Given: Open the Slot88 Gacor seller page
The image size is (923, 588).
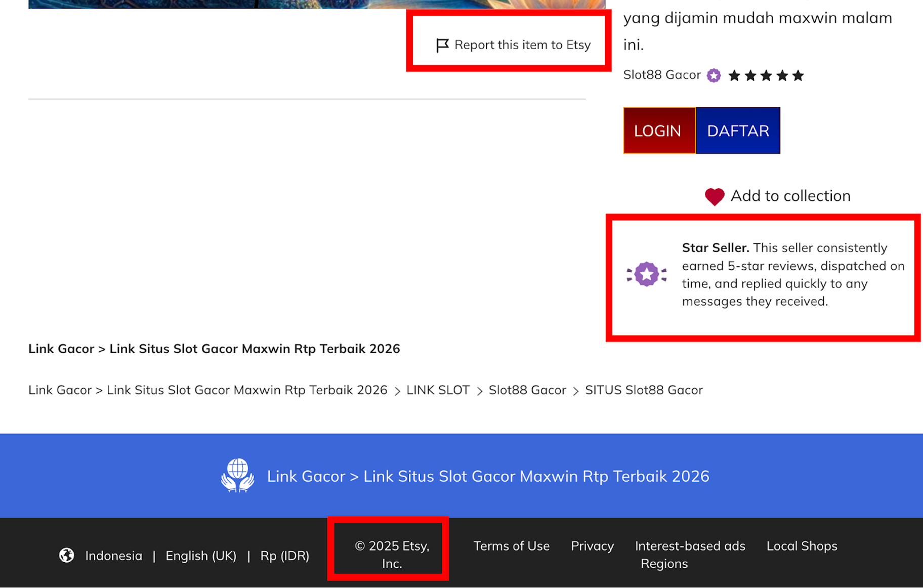Looking at the screenshot, I should (661, 75).
